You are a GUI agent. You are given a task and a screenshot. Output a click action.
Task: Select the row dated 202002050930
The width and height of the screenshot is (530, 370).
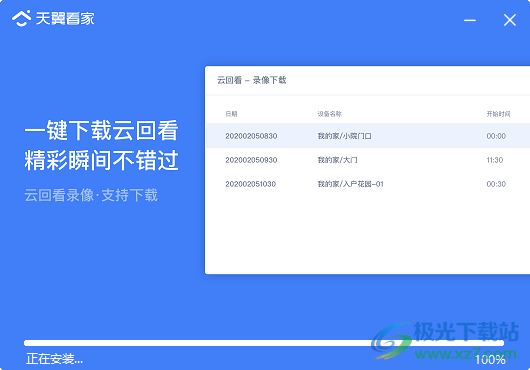coord(368,160)
